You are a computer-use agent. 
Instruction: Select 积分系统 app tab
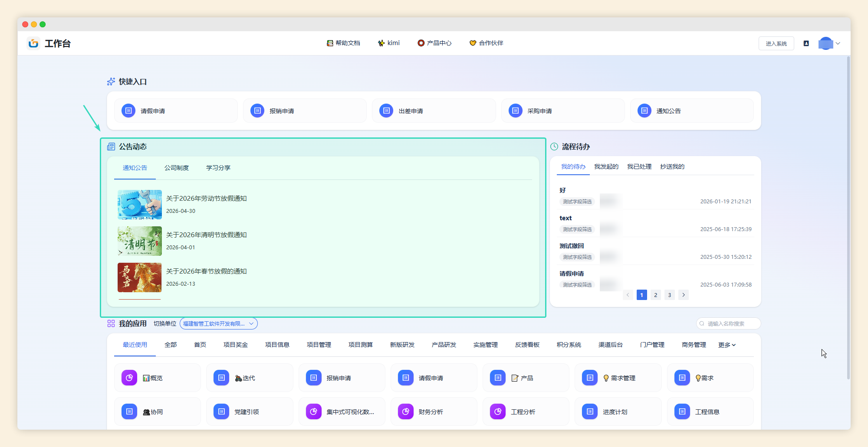569,345
